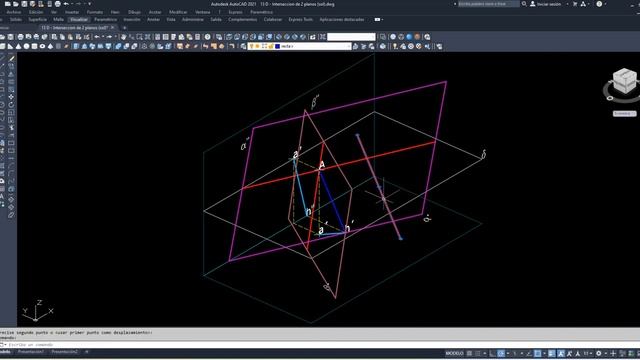Click Pan hand icon in standard toolbar

pos(124,37)
